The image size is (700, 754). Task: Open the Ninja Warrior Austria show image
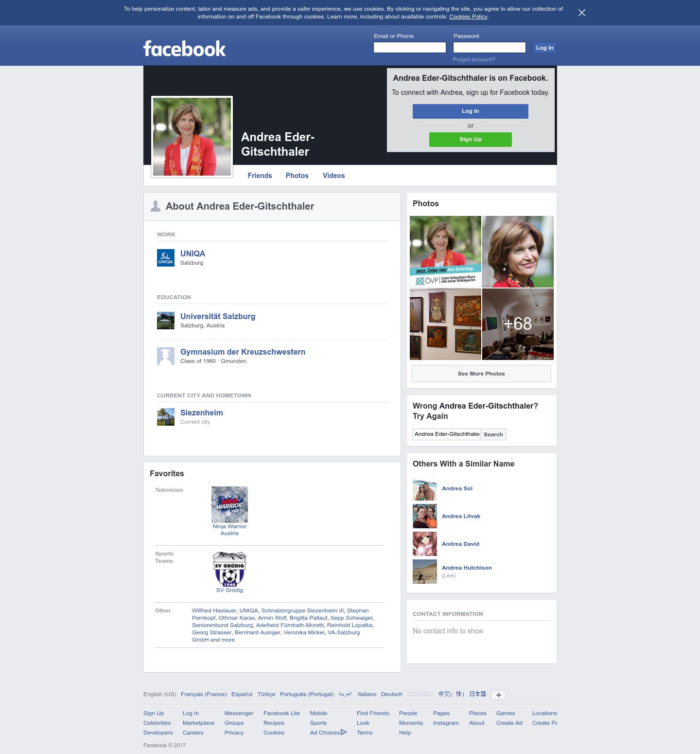coord(229,504)
